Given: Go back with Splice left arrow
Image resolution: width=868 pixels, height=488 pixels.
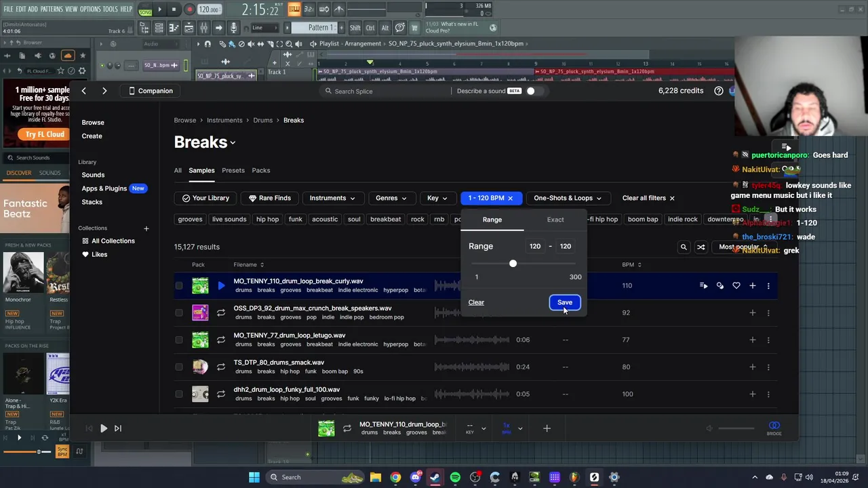Looking at the screenshot, I should pyautogui.click(x=83, y=91).
